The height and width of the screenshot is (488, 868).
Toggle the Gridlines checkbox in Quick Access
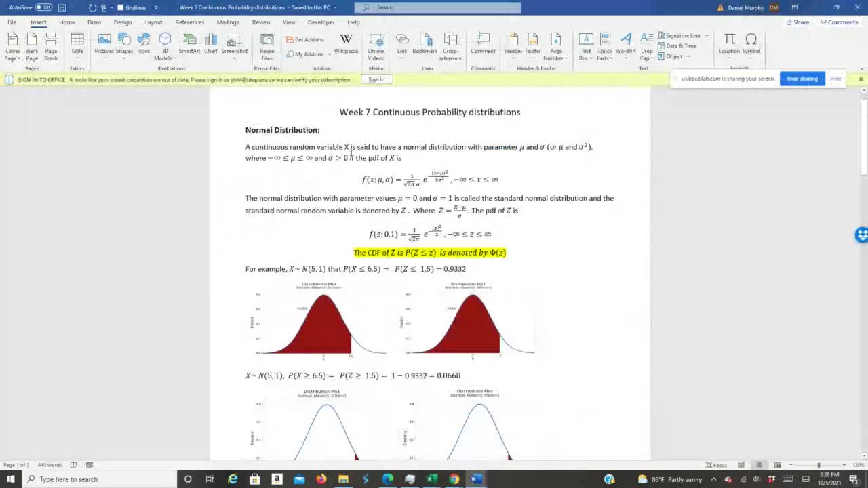[132, 7]
